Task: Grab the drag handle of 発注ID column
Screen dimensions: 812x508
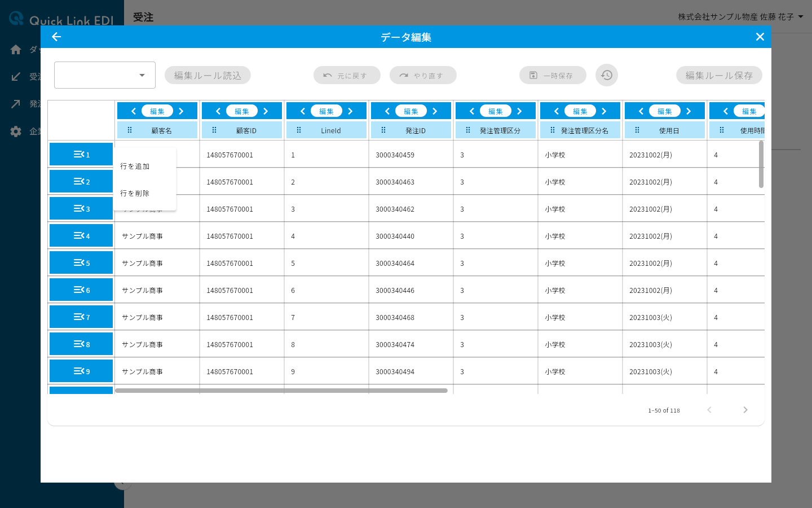Action: (x=383, y=130)
